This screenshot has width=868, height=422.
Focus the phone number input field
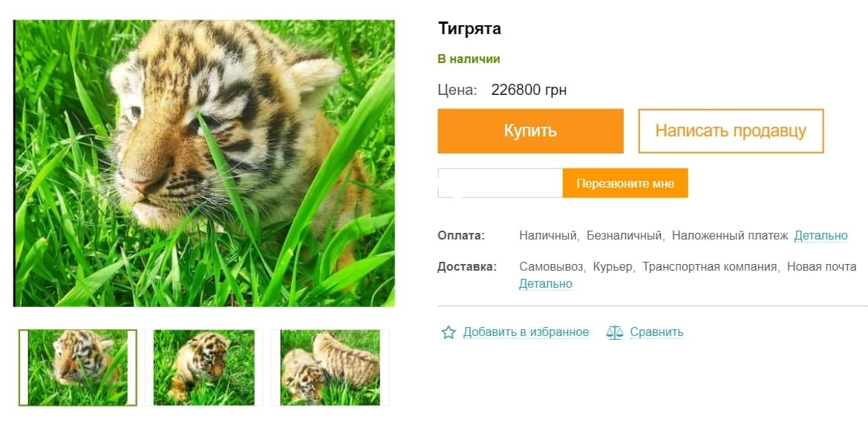click(x=500, y=183)
